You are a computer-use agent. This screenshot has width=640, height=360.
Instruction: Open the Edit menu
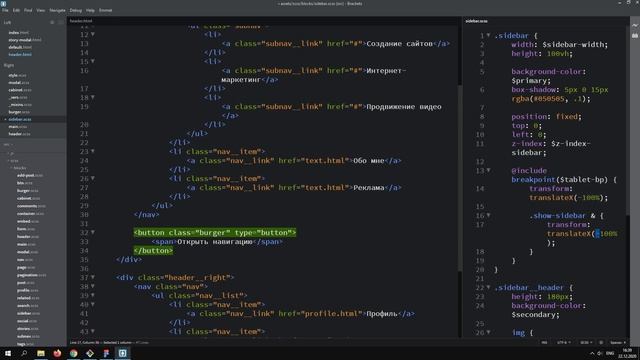tap(16, 10)
